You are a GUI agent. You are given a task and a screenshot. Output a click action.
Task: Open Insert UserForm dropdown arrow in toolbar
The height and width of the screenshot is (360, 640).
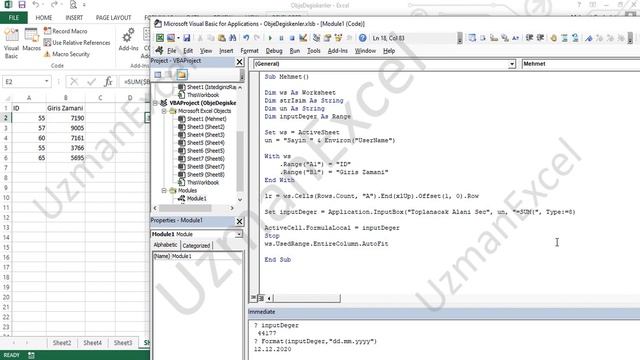click(x=178, y=38)
